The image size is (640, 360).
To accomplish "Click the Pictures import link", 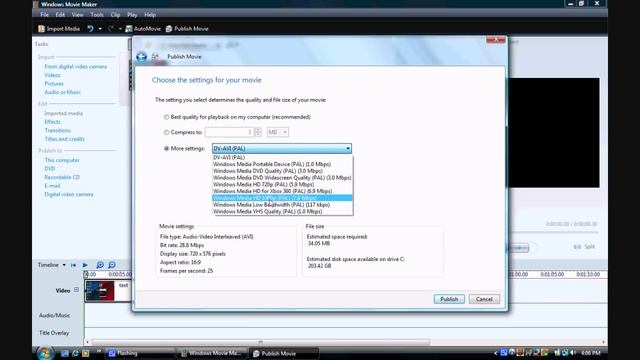I will point(54,84).
